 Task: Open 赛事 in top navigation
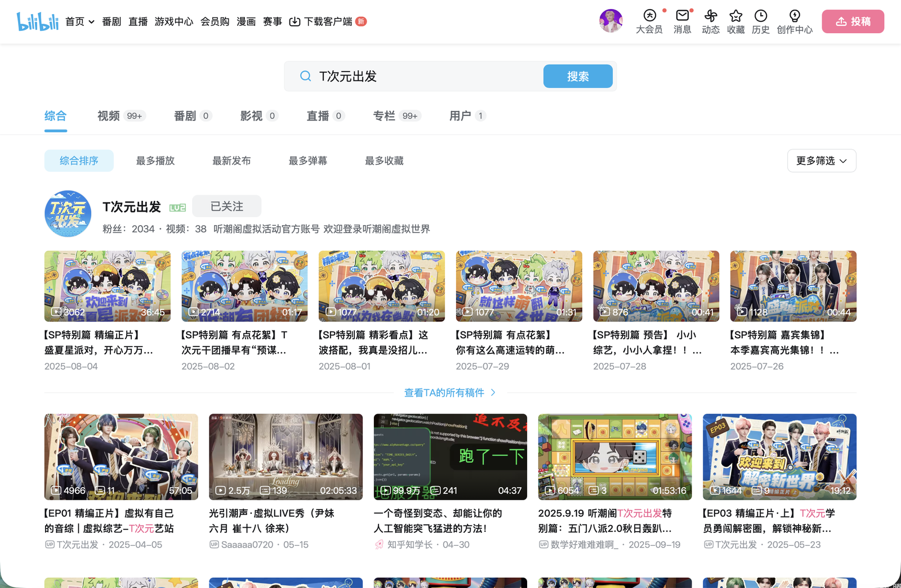(273, 21)
